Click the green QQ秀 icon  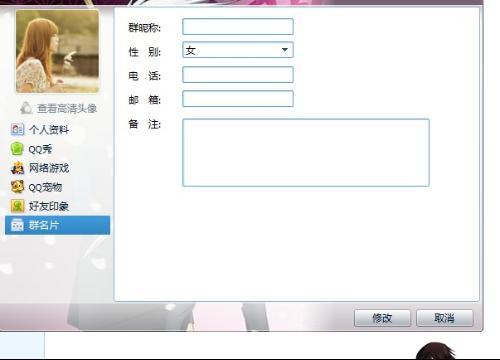(17, 149)
